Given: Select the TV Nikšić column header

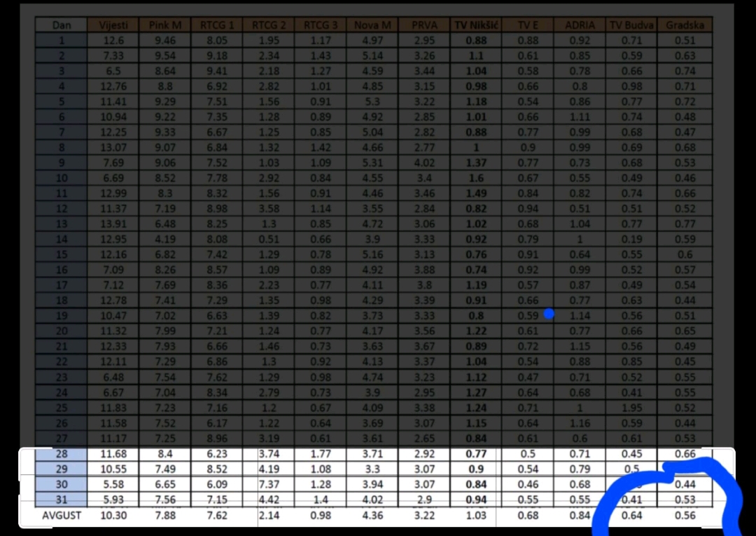Looking at the screenshot, I should [x=476, y=25].
